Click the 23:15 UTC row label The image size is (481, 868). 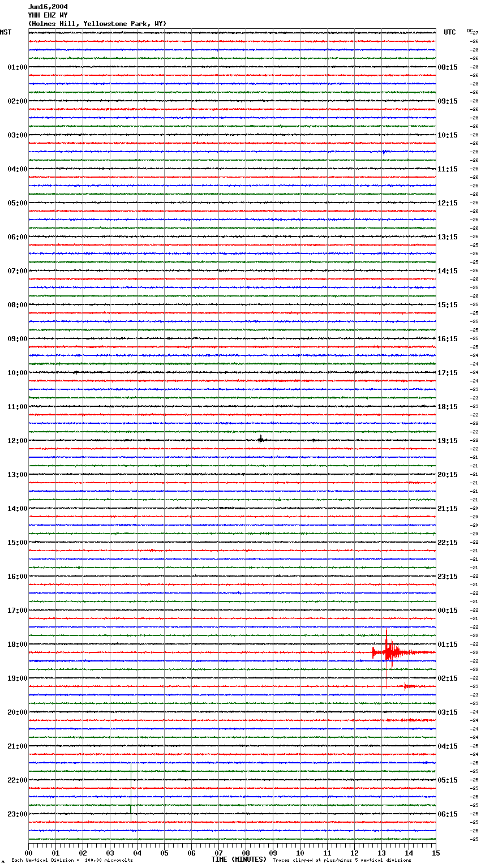tap(448, 577)
